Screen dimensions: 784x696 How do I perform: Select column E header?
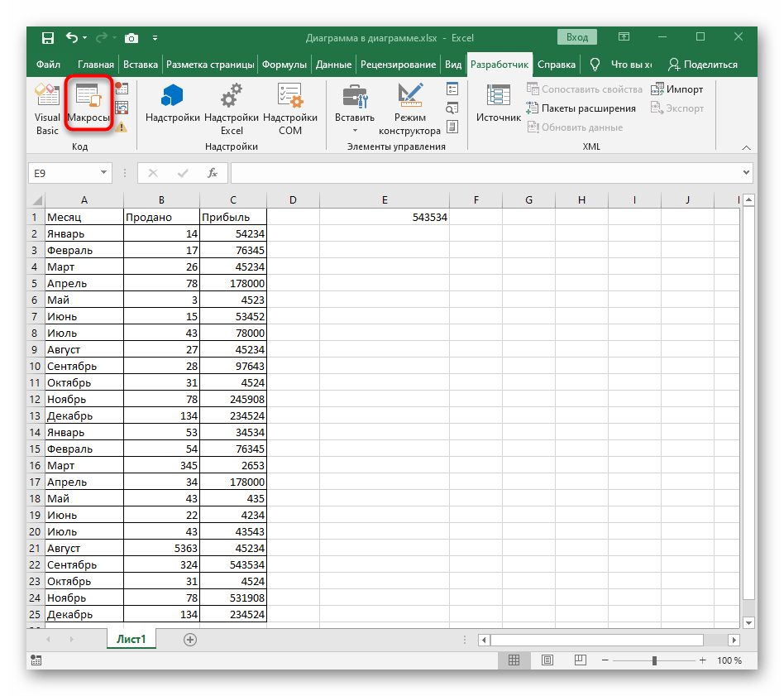[385, 200]
